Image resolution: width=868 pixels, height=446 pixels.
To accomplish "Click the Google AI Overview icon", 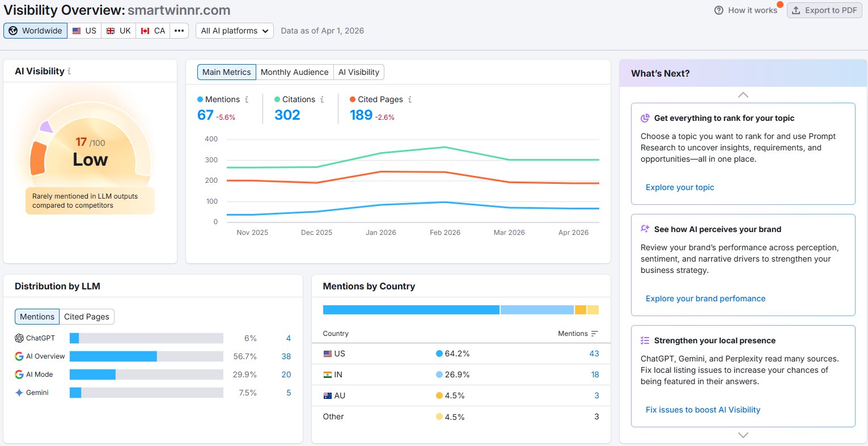I will 19,356.
